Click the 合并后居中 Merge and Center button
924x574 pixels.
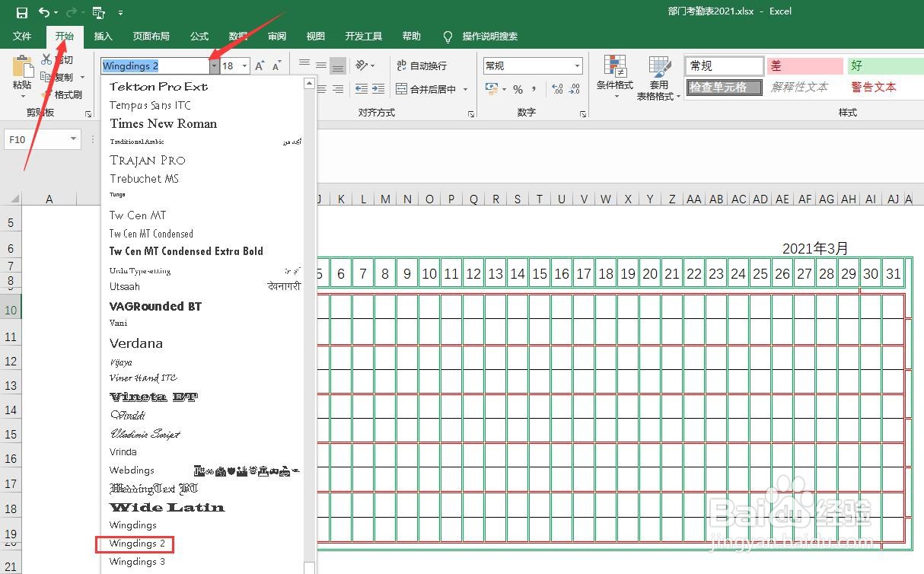click(x=425, y=89)
